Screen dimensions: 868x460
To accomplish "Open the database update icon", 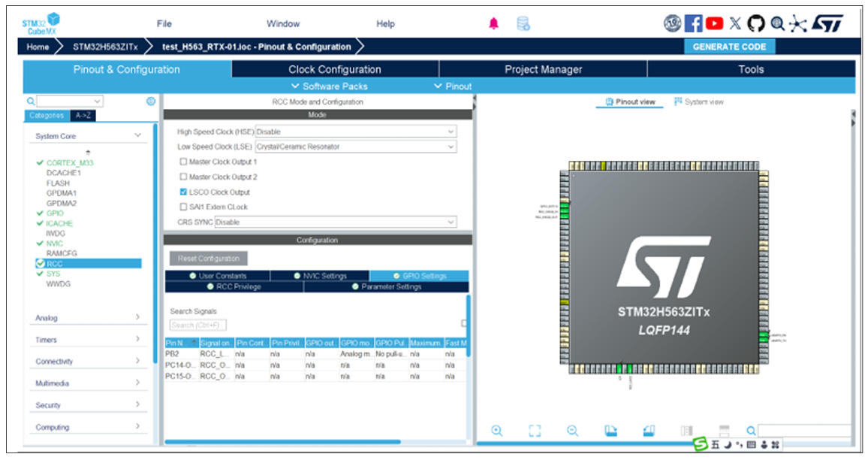I will pyautogui.click(x=523, y=23).
